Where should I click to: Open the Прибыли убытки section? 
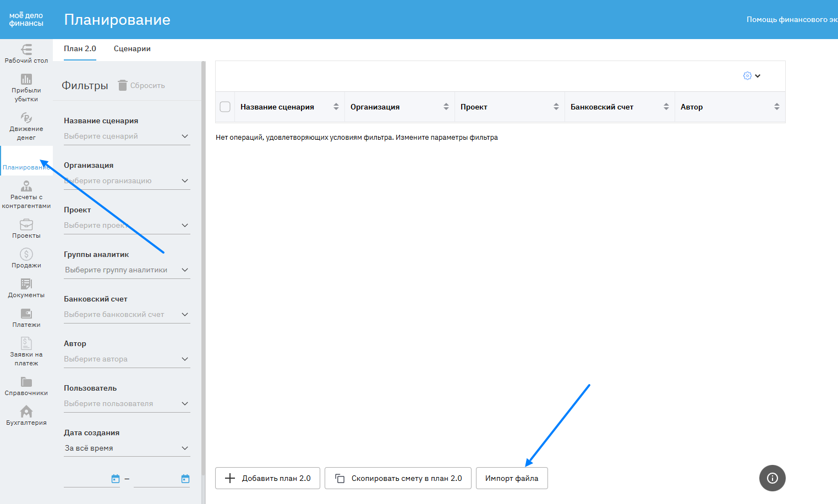[26, 88]
